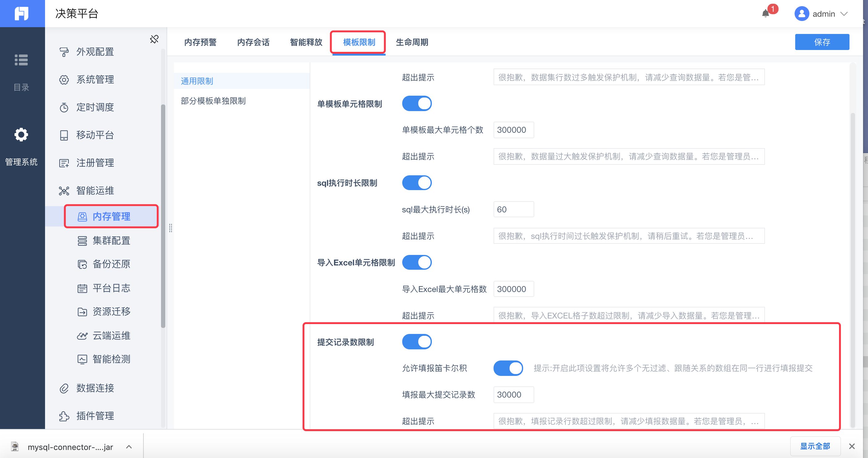Switch to the 内存会话 tab

pyautogui.click(x=253, y=42)
